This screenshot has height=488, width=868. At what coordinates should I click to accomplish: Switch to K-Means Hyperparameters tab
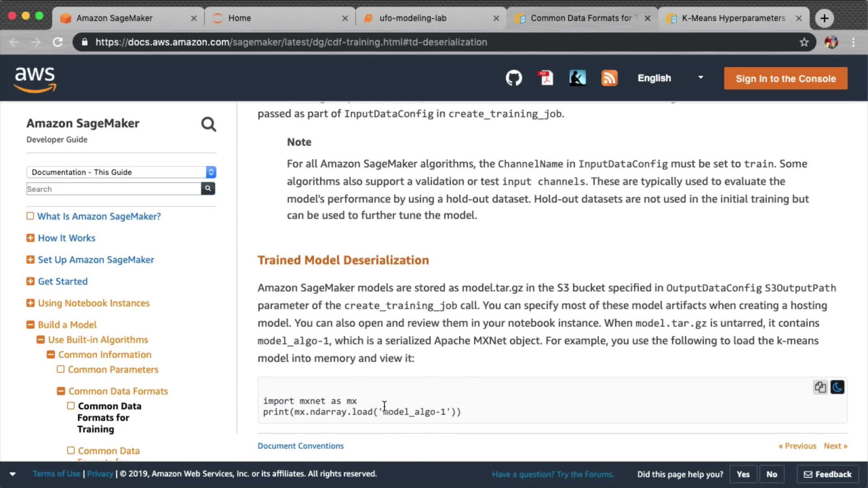(733, 18)
